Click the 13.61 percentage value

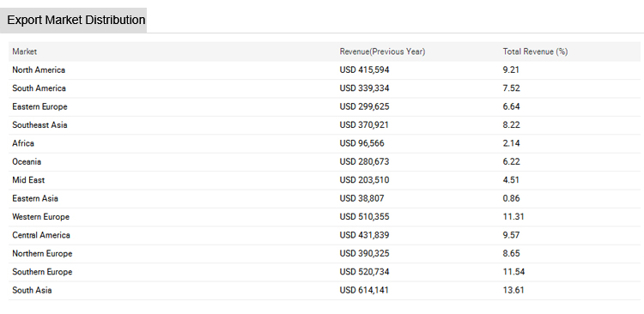(x=513, y=290)
